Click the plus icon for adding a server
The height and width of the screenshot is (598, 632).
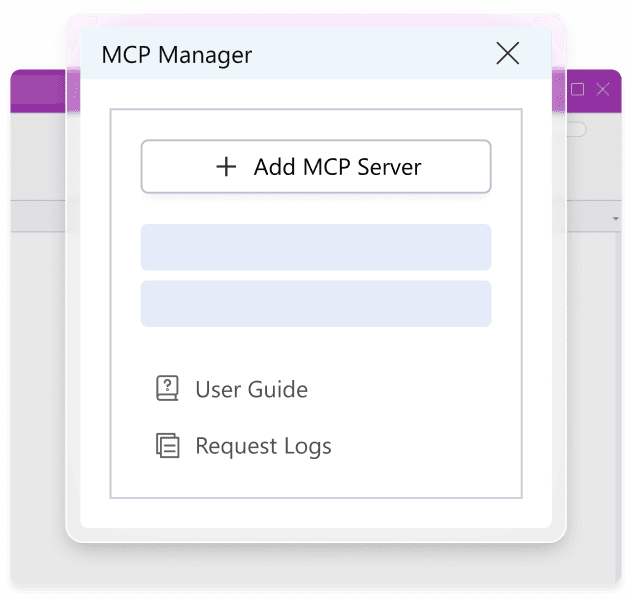click(x=227, y=167)
